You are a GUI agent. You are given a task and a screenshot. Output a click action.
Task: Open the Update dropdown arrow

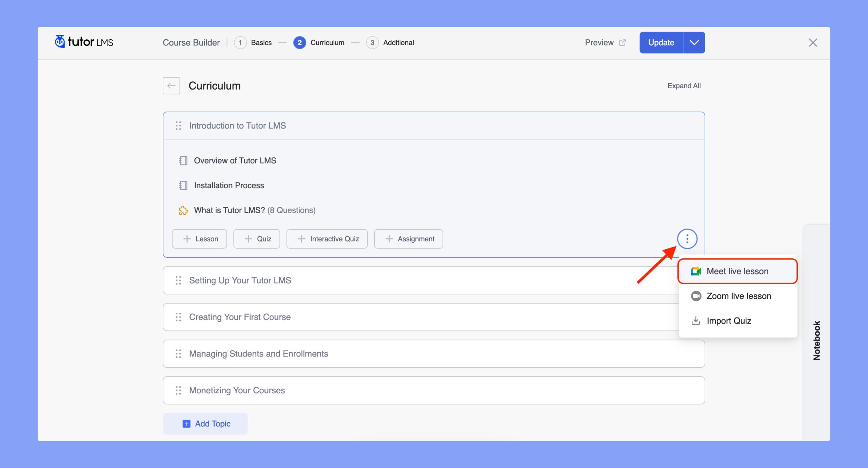[693, 42]
